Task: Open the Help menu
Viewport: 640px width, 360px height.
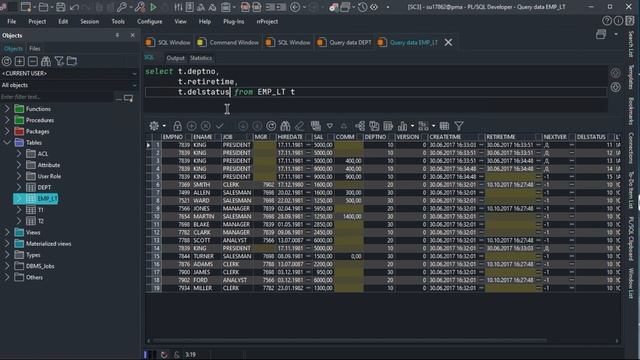Action: pos(204,21)
